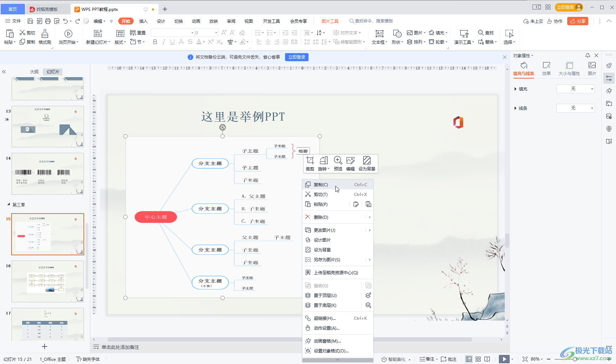
Task: Toggle normal view button in status bar
Action: 469,359
